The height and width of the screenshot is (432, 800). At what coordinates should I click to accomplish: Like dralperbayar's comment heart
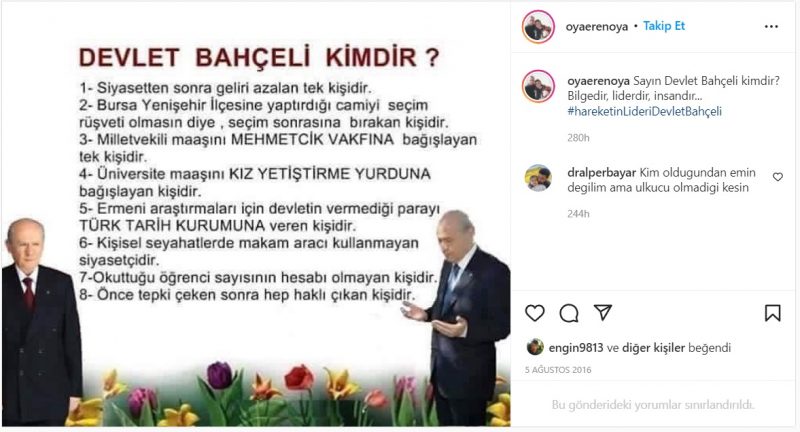point(778,177)
